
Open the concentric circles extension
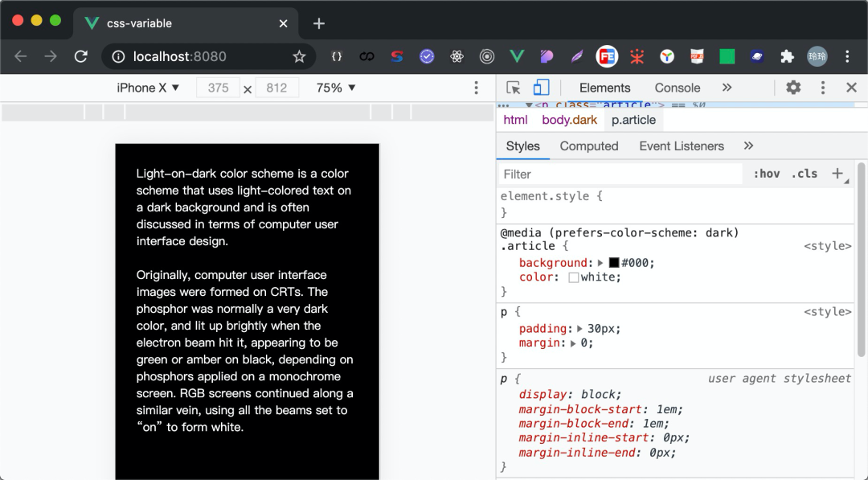(486, 56)
